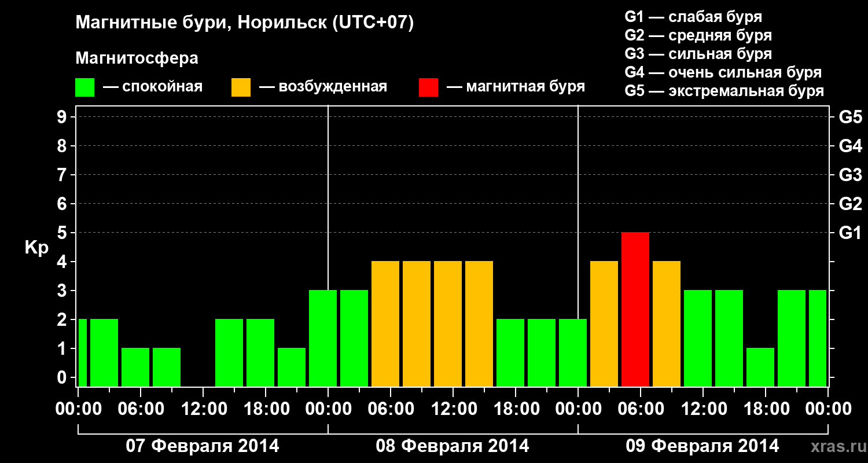
Task: Click the green Kp 1 bar before 06:00 on 07 Февраля
Action: pos(135,368)
